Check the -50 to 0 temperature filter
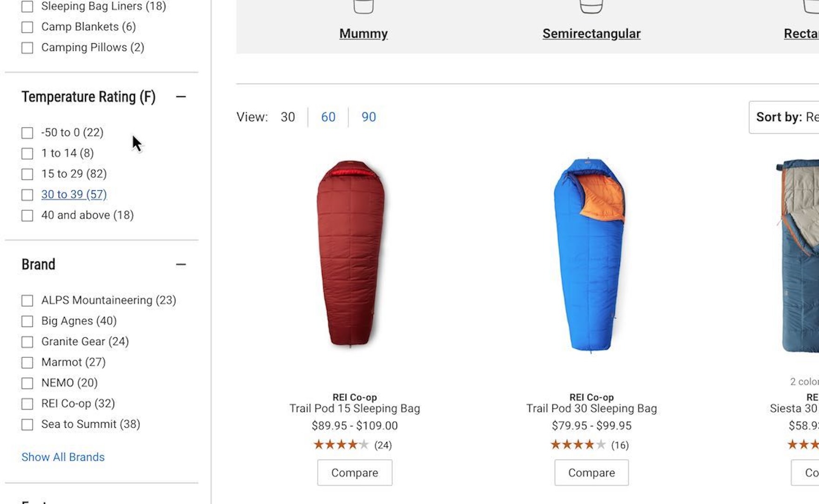This screenshot has height=504, width=819. (27, 133)
